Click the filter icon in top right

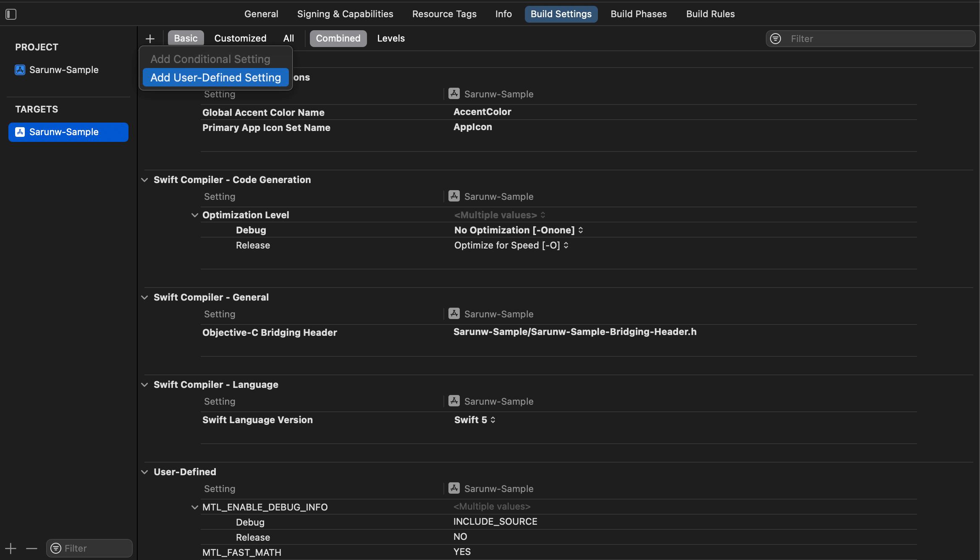776,38
